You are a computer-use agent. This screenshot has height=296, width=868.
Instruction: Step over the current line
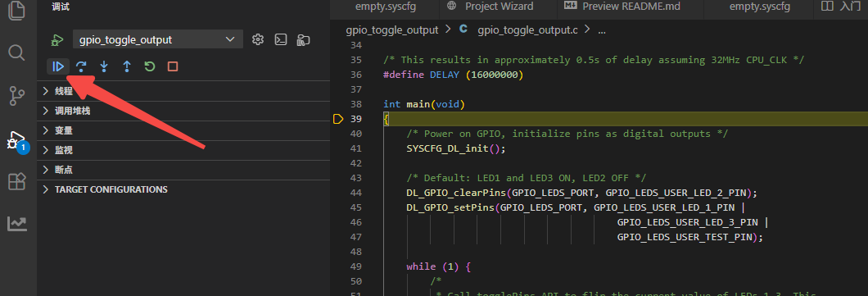coord(81,66)
